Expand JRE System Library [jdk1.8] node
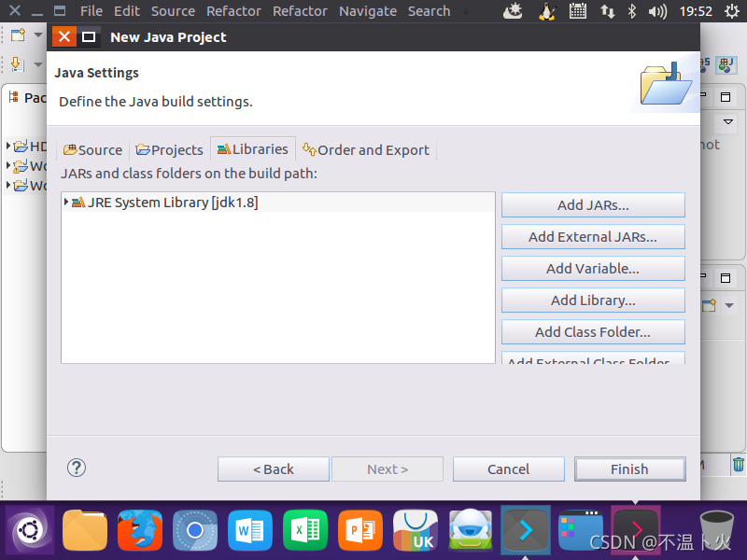Viewport: 747px width, 560px height. pyautogui.click(x=66, y=202)
